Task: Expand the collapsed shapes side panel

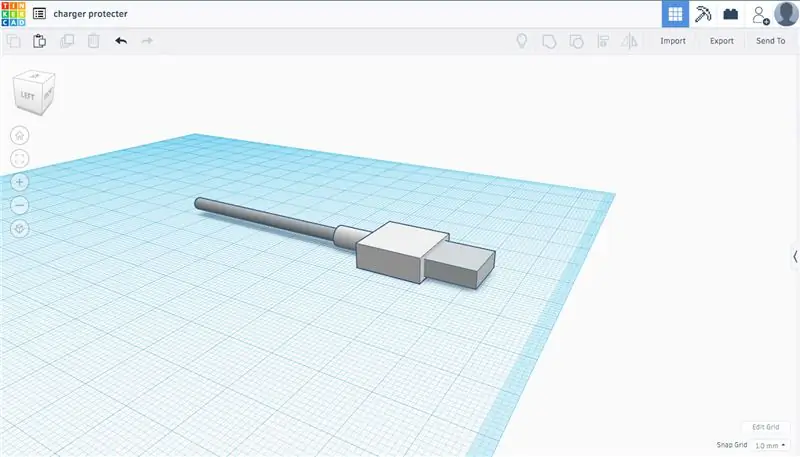Action: click(x=795, y=257)
